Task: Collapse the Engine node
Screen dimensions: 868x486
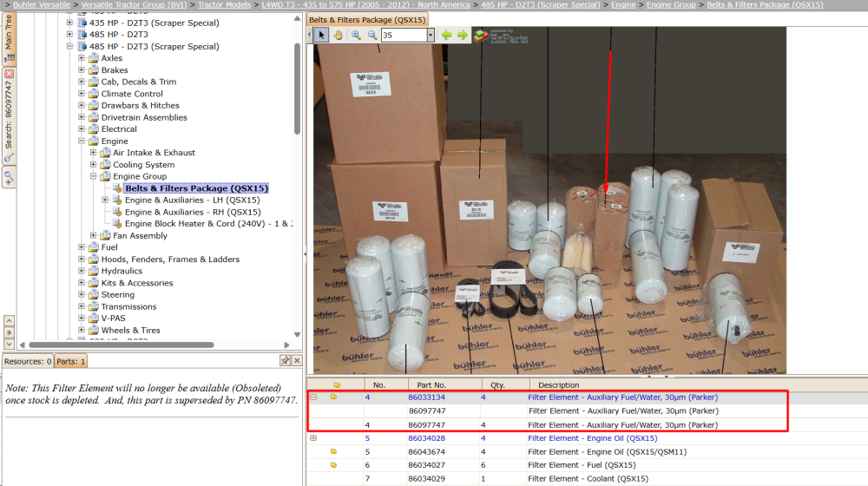Action: click(x=82, y=141)
